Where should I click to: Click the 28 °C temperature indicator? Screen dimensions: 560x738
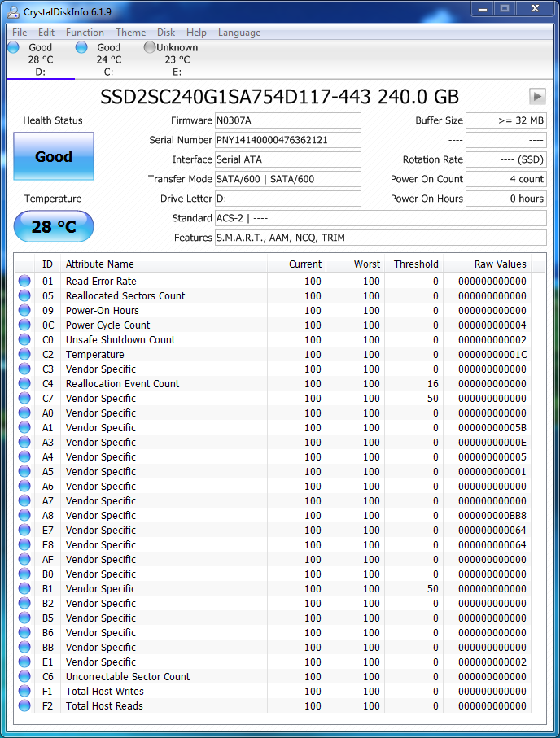[54, 227]
